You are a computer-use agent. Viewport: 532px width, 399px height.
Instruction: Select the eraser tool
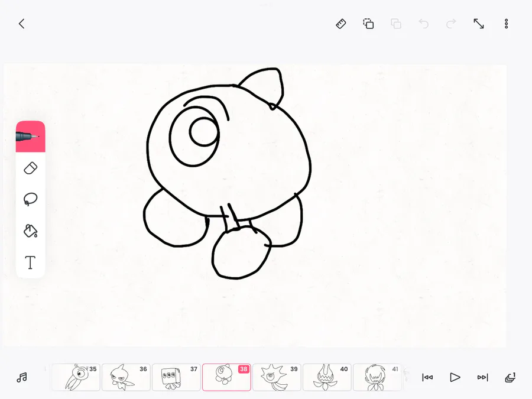pos(31,168)
